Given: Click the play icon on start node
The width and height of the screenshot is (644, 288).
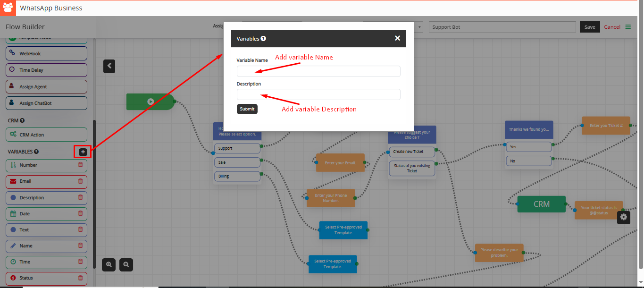Looking at the screenshot, I should pos(151,102).
